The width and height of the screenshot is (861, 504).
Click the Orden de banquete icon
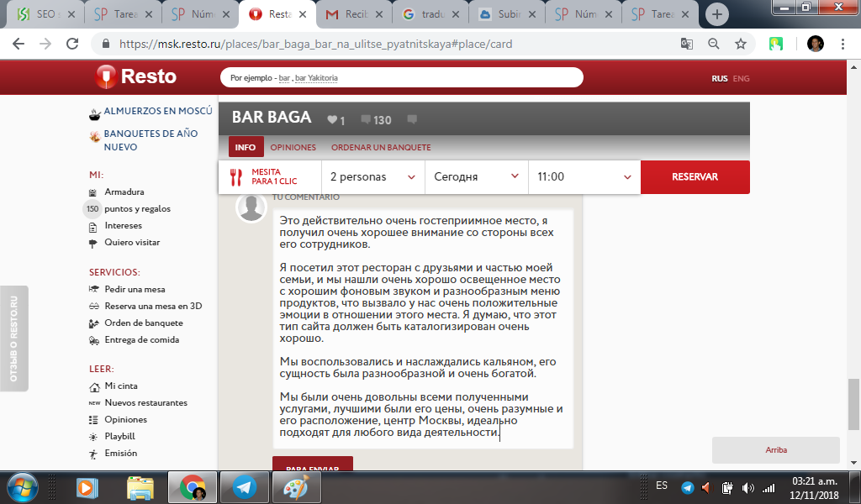tap(93, 323)
